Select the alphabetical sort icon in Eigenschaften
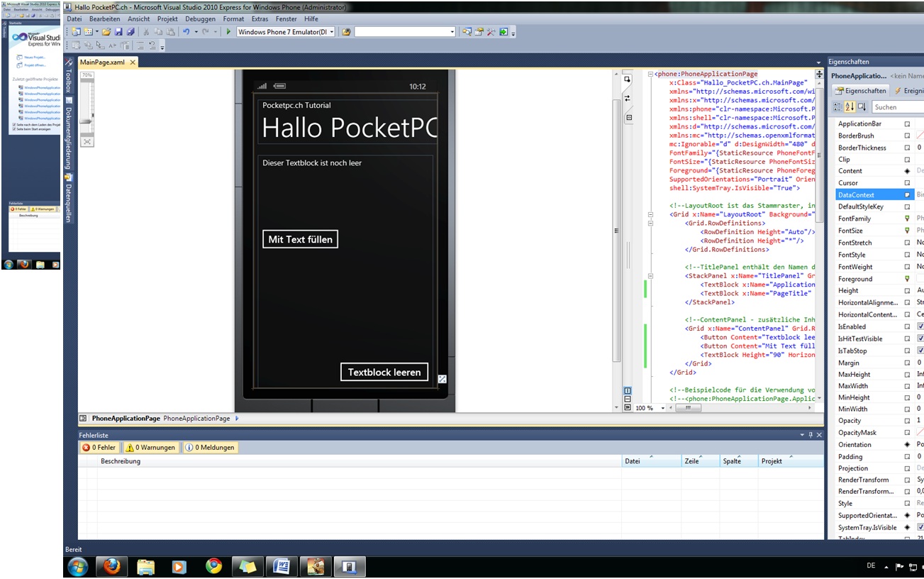The height and width of the screenshot is (579, 924). click(x=849, y=106)
